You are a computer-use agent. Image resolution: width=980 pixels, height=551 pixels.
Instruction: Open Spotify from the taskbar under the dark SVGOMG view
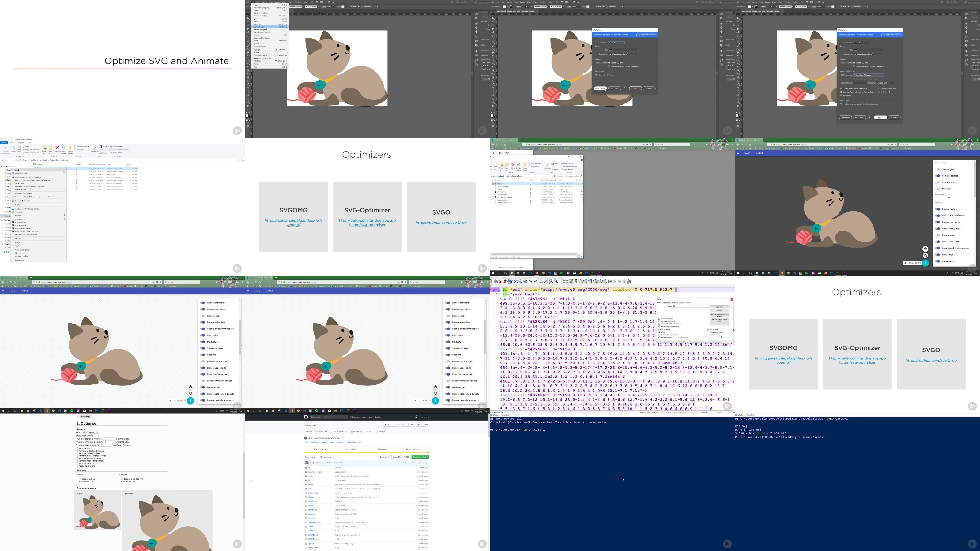pyautogui.click(x=807, y=273)
